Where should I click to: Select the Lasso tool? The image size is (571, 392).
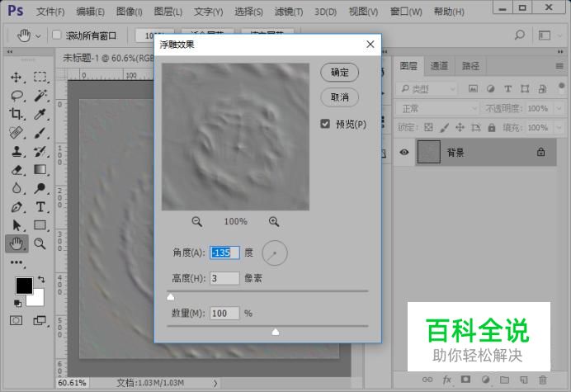(17, 96)
